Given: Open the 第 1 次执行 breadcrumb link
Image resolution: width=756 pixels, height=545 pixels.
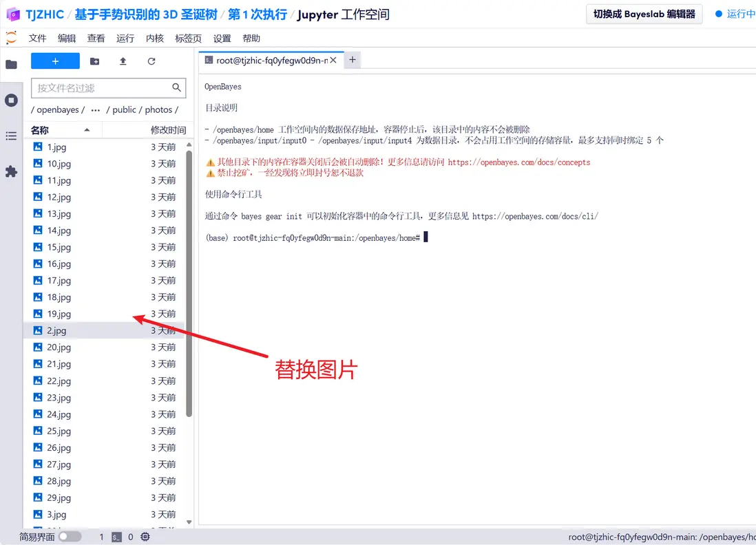Looking at the screenshot, I should pyautogui.click(x=258, y=14).
